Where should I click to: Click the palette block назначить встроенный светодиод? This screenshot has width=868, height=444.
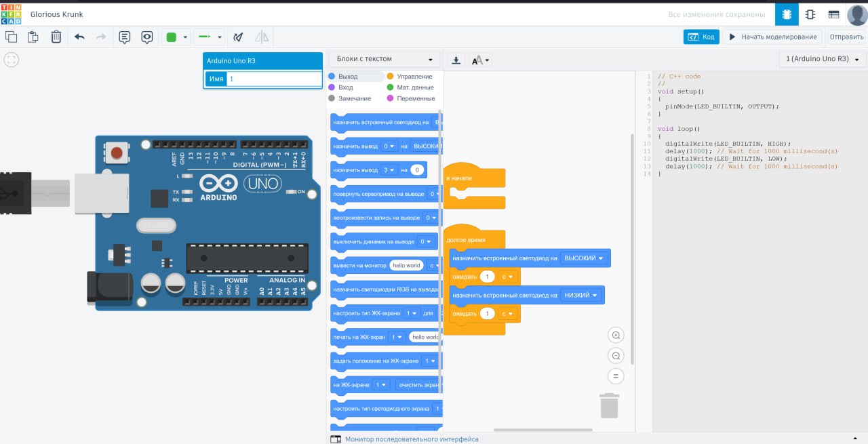tap(385, 123)
